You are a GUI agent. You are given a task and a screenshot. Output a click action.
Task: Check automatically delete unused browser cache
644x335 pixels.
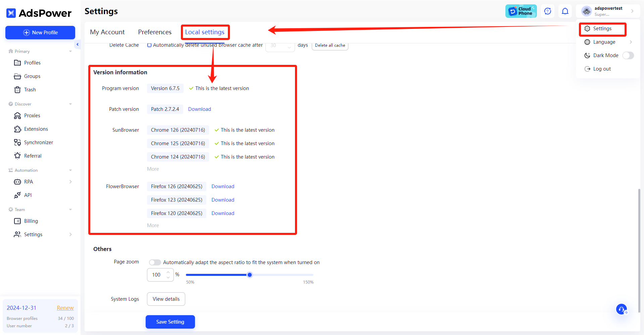(149, 45)
